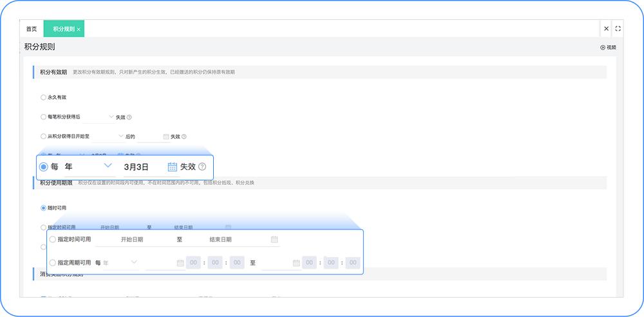Click the last 00 seconds field of the end time
The height and width of the screenshot is (317, 644).
(x=353, y=263)
